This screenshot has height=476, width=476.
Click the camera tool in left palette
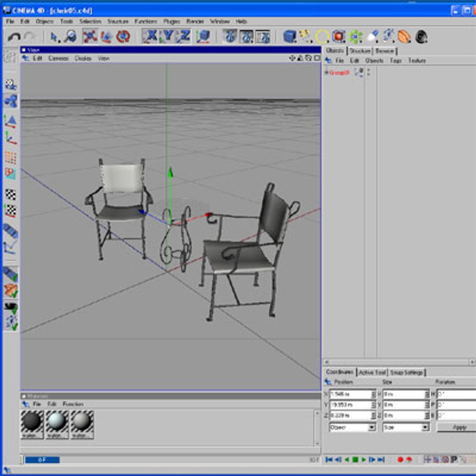[11, 85]
